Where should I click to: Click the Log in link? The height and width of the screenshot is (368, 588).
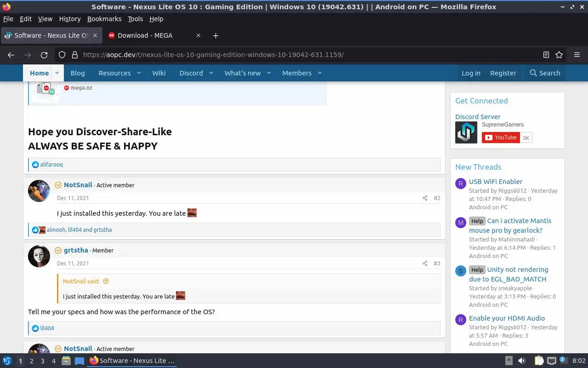tap(471, 73)
